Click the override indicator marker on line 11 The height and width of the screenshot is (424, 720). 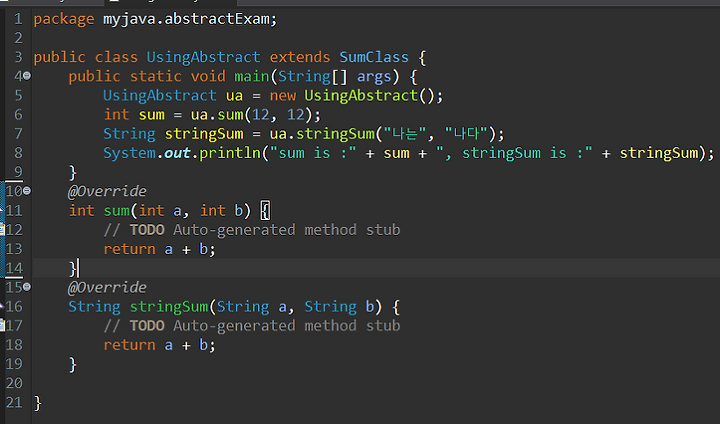click(1, 210)
